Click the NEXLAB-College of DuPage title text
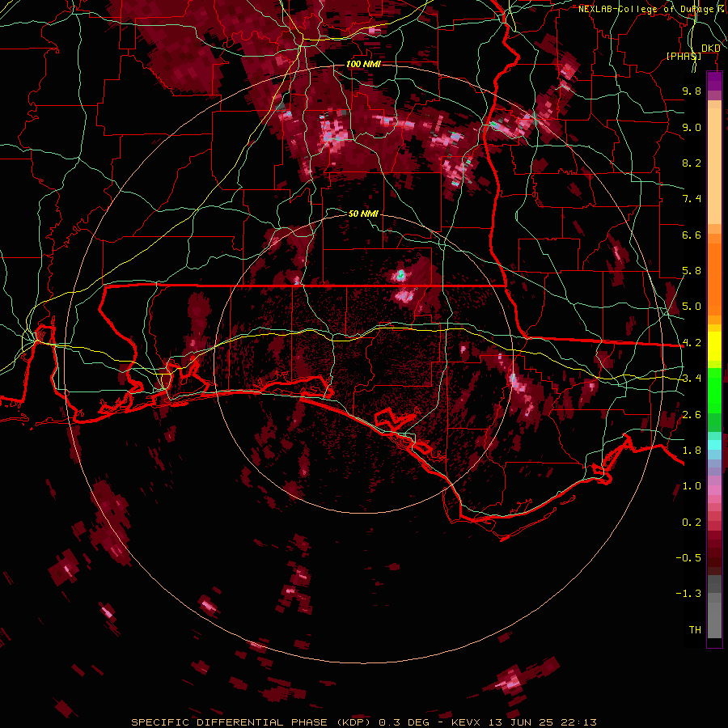728x728 pixels. tap(645, 9)
